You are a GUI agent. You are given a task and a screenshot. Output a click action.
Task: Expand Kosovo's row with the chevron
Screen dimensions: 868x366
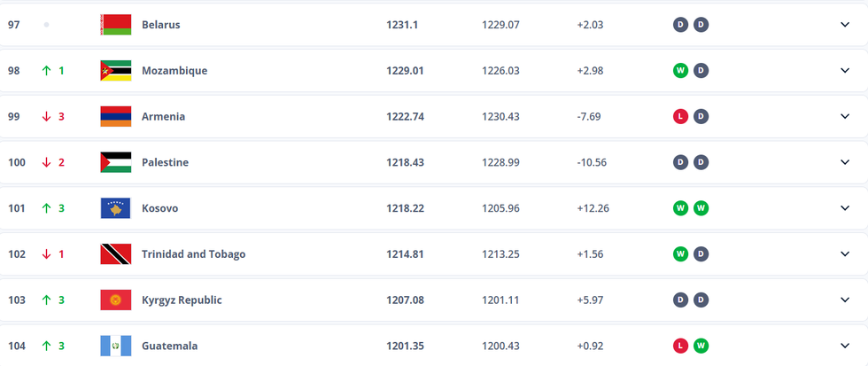point(844,208)
